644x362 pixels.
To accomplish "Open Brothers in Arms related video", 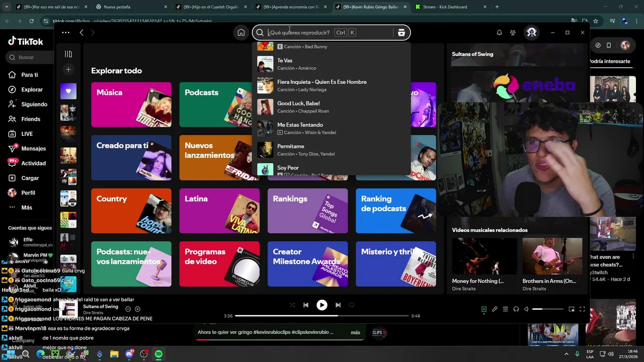I will point(552,264).
